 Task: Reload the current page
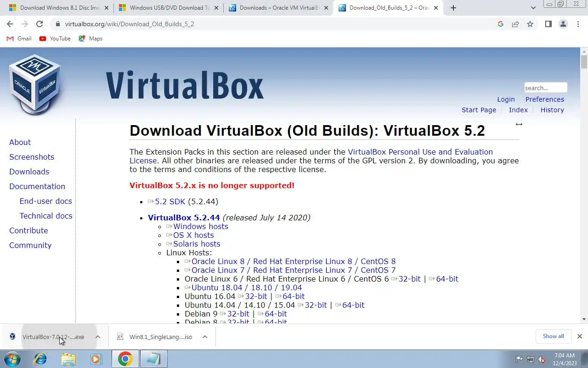[40, 24]
